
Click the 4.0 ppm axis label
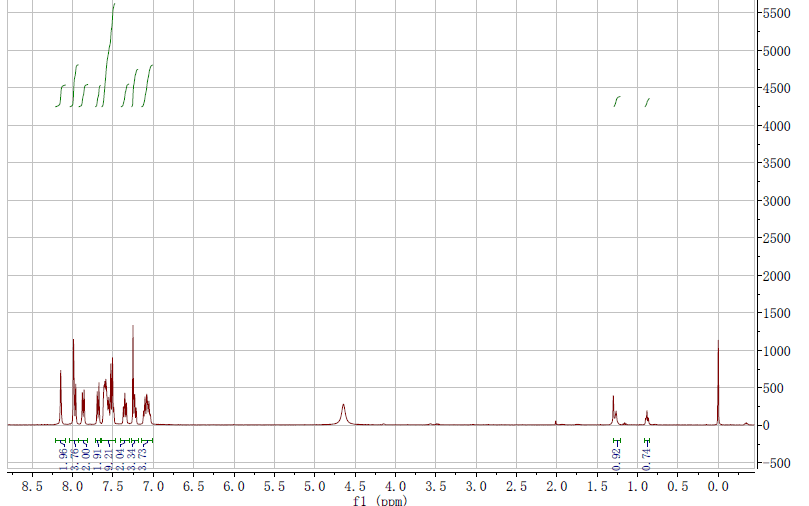pos(395,486)
